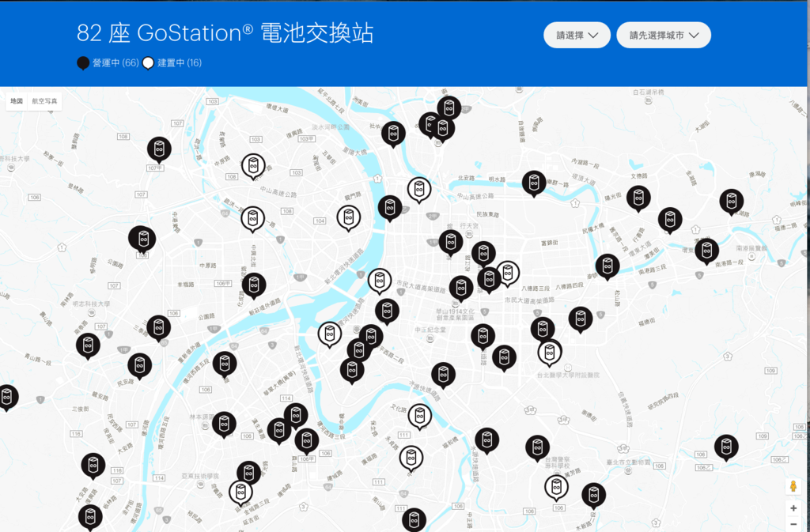Select the black station marker above 南港路一段
810x532 pixels.
click(706, 251)
